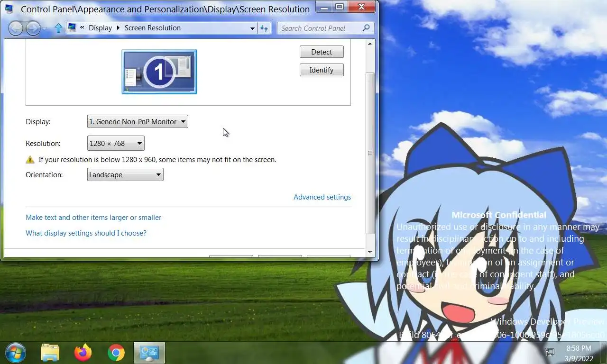Expand the breadcrumb chevron before Display
This screenshot has width=607, height=364.
pyautogui.click(x=82, y=28)
